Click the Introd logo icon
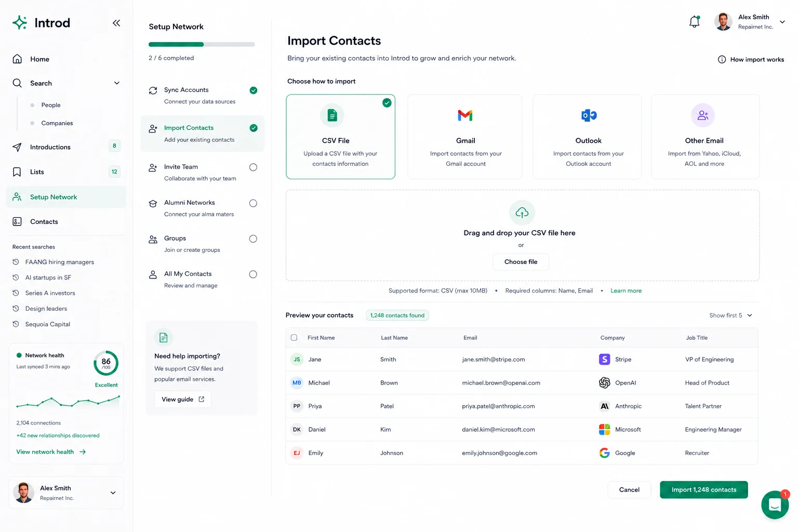This screenshot has height=532, width=798. 20,22
